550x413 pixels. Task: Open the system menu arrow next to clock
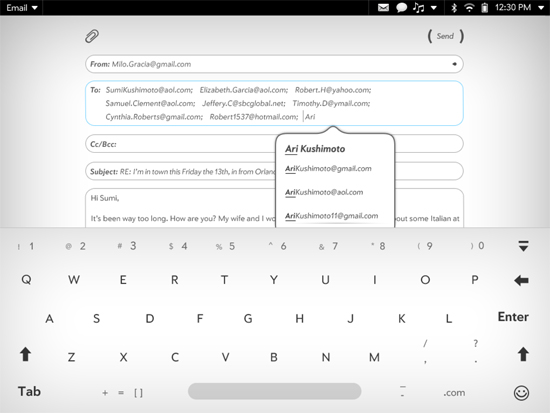[x=541, y=8]
